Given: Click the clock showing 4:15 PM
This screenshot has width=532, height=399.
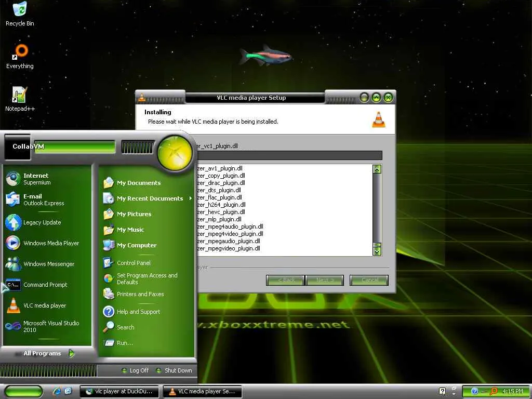Looking at the screenshot, I should pyautogui.click(x=512, y=391).
